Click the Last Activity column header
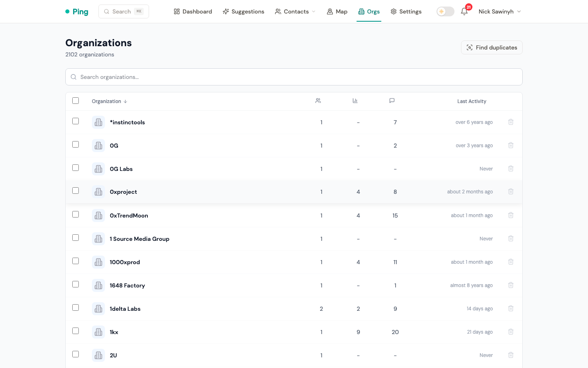This screenshot has width=588, height=368. [472, 101]
